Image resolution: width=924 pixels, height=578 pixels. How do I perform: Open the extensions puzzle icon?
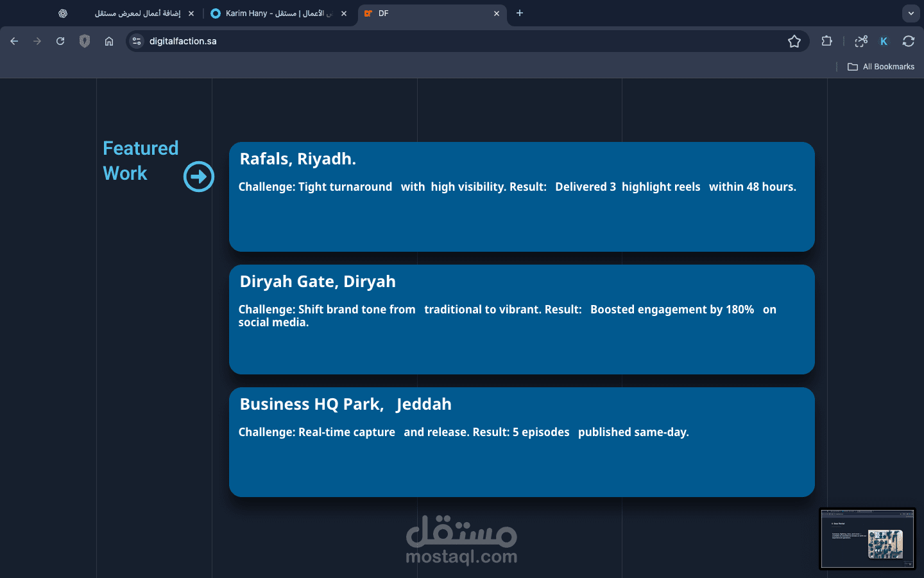(826, 41)
